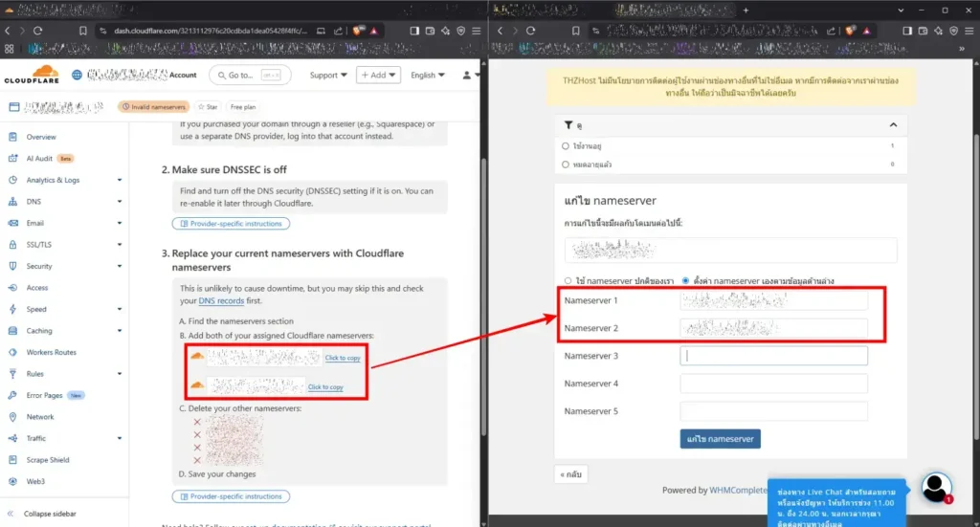Expand the Email section arrow
This screenshot has width=980, height=527.
pos(120,223)
